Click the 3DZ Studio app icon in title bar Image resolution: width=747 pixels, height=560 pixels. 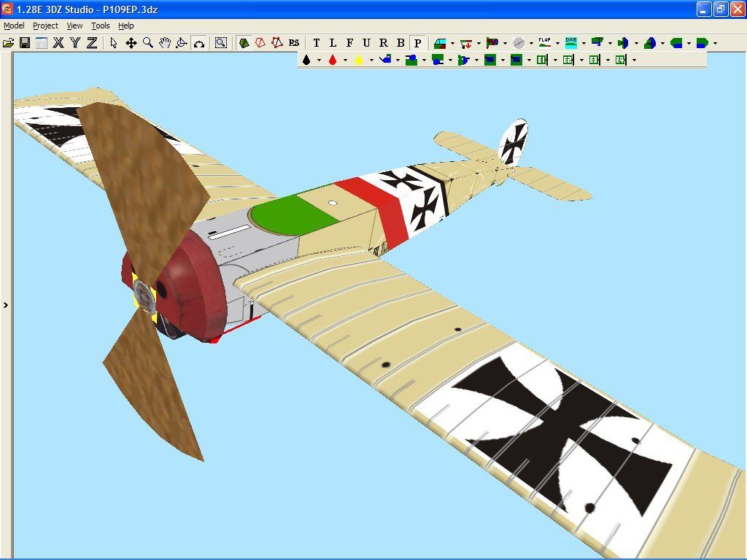[7, 9]
